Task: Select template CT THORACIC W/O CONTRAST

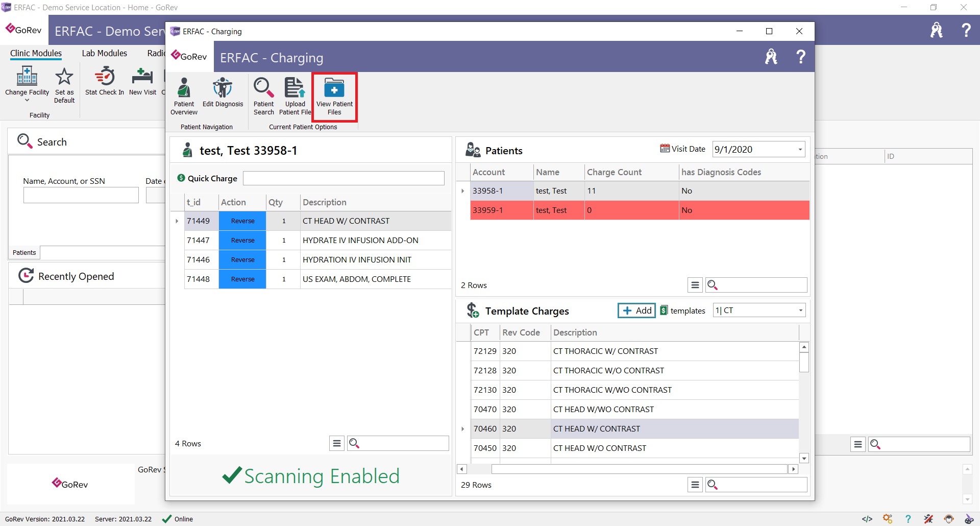Action: tap(634, 371)
